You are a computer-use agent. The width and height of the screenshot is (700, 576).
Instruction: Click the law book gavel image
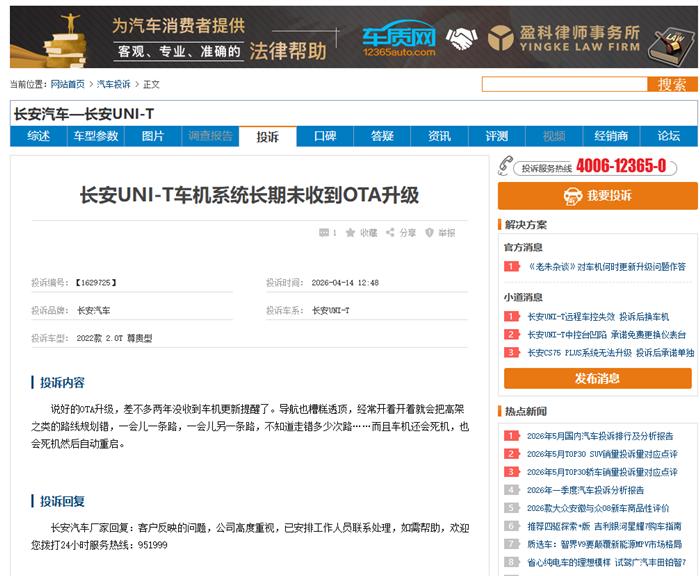click(670, 47)
